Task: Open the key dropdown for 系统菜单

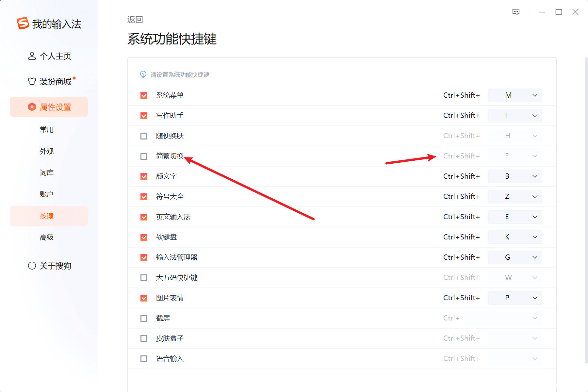Action: pyautogui.click(x=535, y=95)
